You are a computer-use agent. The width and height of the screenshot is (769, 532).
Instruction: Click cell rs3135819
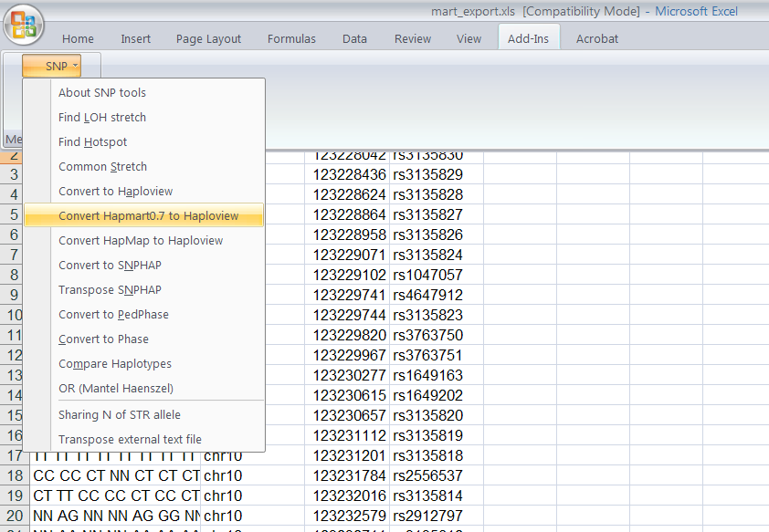tap(437, 435)
